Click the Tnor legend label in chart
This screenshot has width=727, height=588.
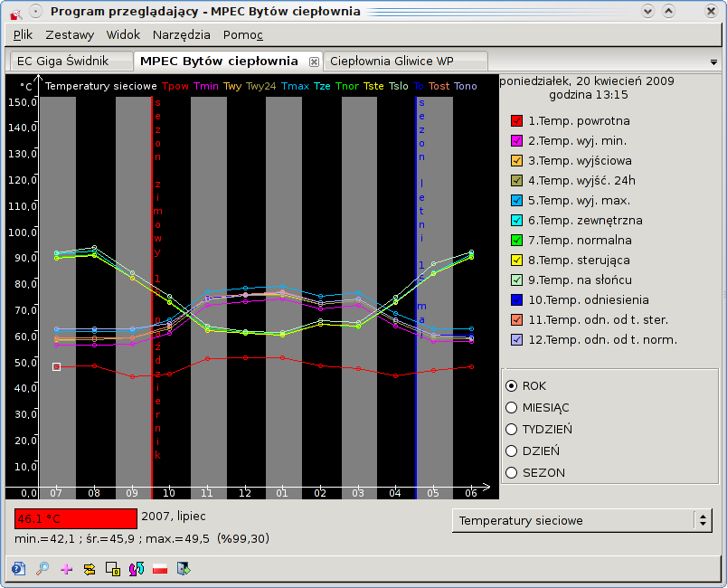tap(347, 86)
